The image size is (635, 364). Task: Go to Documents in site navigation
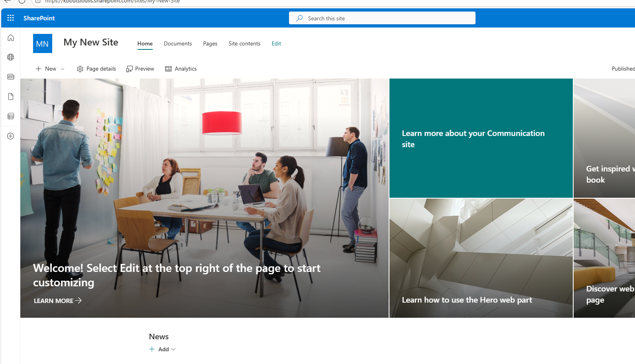[x=178, y=44]
